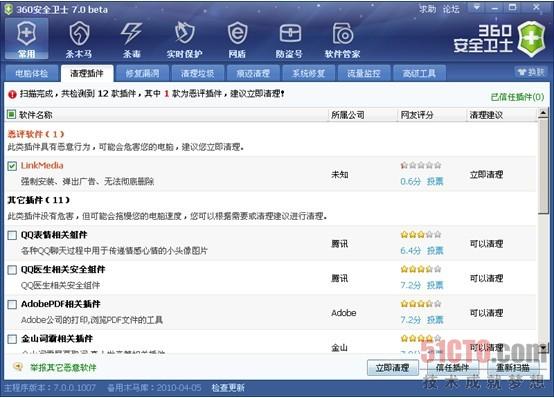Screen dimensions: 554x398
Task: Open the 防盗号 anti-theft icon
Action: point(289,39)
